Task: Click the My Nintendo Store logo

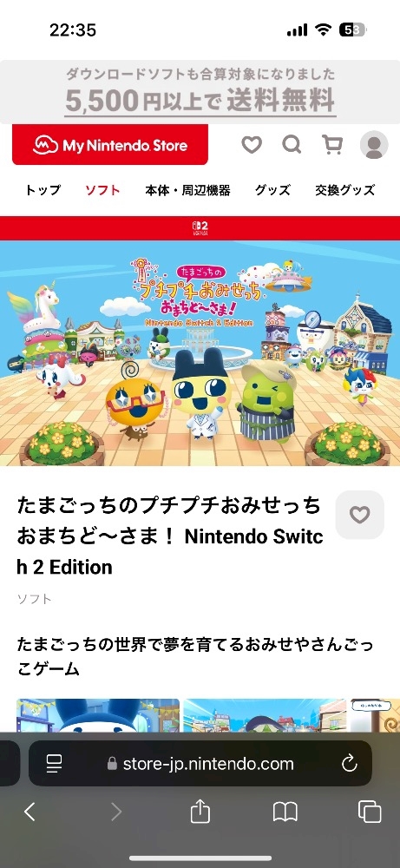Action: click(110, 145)
